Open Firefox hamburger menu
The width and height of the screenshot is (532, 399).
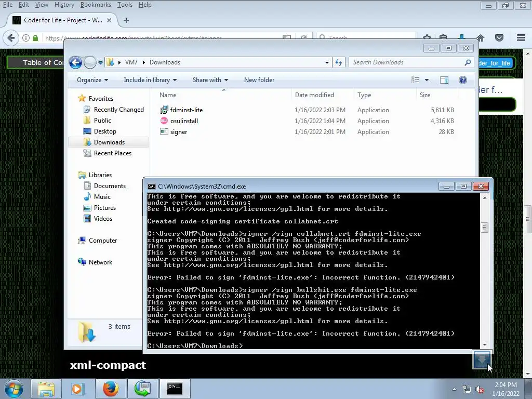click(x=521, y=37)
